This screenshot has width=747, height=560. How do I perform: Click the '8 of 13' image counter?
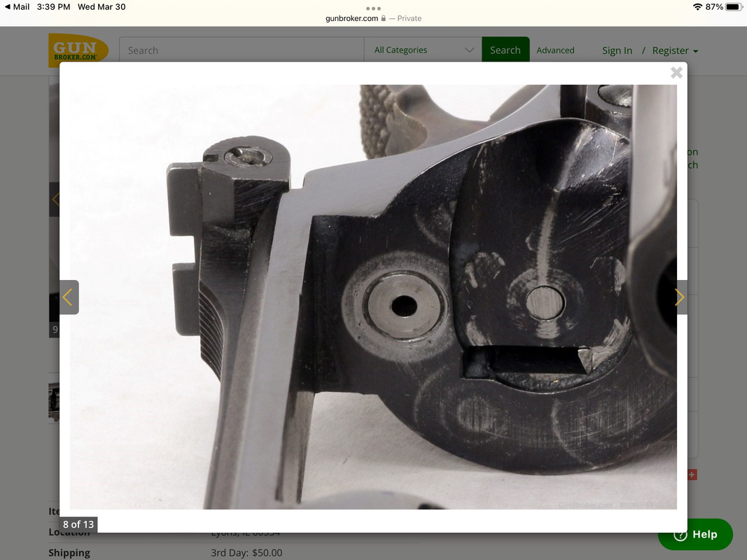[x=78, y=524]
